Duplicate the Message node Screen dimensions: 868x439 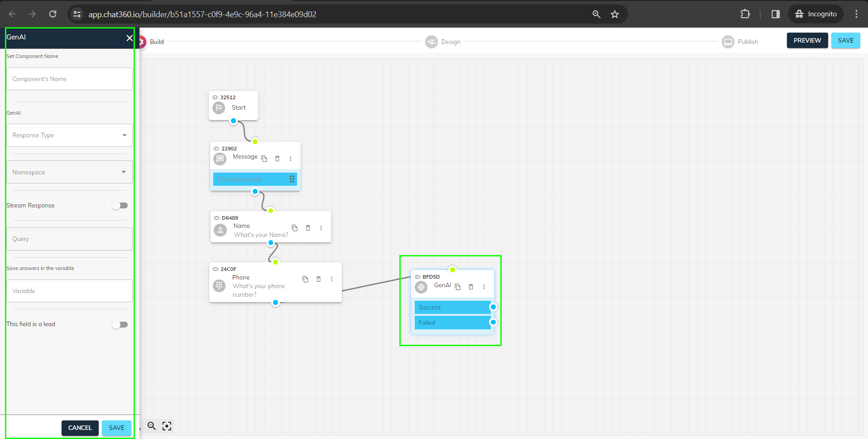coord(264,159)
